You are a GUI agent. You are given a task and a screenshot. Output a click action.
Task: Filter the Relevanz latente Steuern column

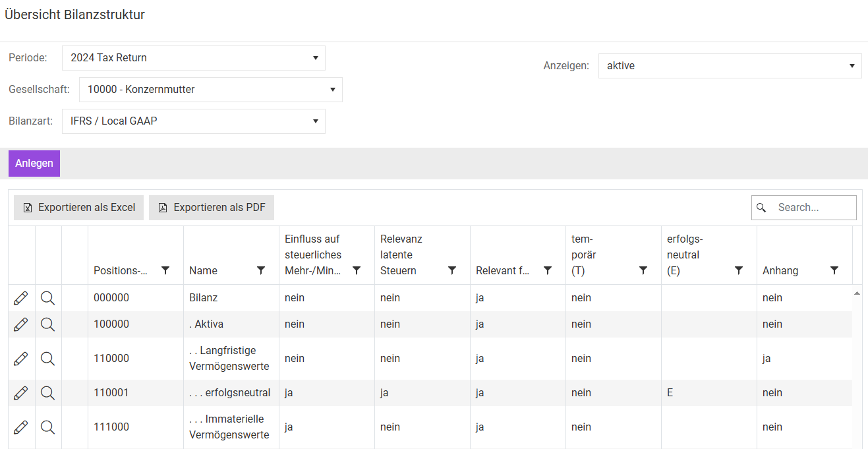452,270
